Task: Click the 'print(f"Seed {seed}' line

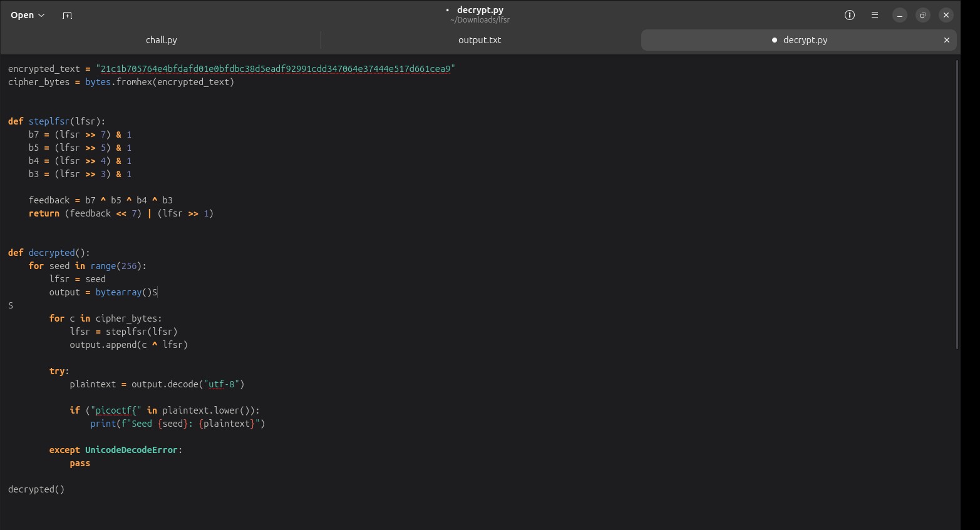Action: tap(178, 424)
